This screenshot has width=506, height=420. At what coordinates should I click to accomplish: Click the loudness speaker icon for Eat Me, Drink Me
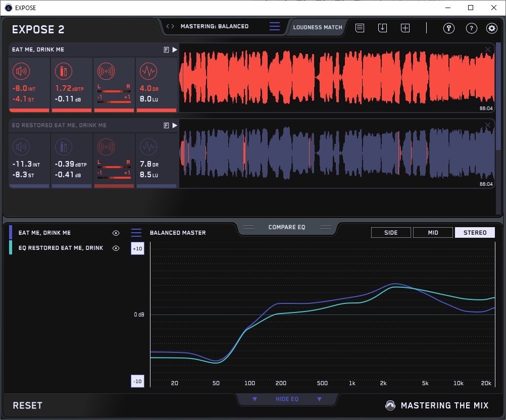pos(22,71)
